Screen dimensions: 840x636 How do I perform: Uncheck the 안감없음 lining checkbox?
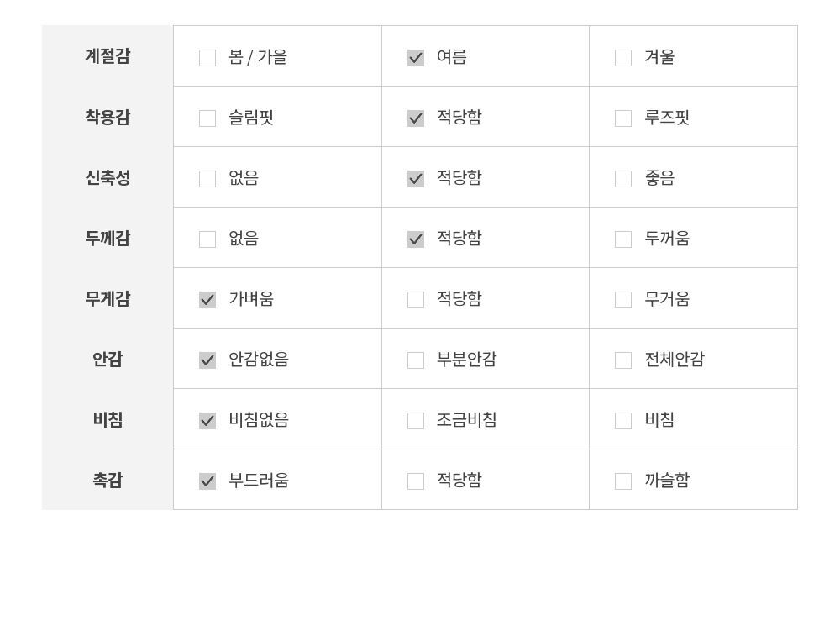coord(207,360)
